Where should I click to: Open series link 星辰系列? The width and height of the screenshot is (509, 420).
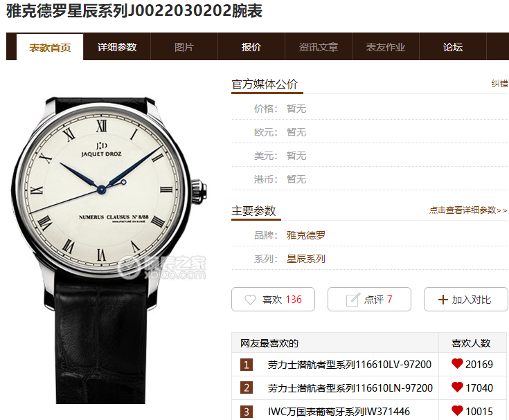(x=306, y=259)
